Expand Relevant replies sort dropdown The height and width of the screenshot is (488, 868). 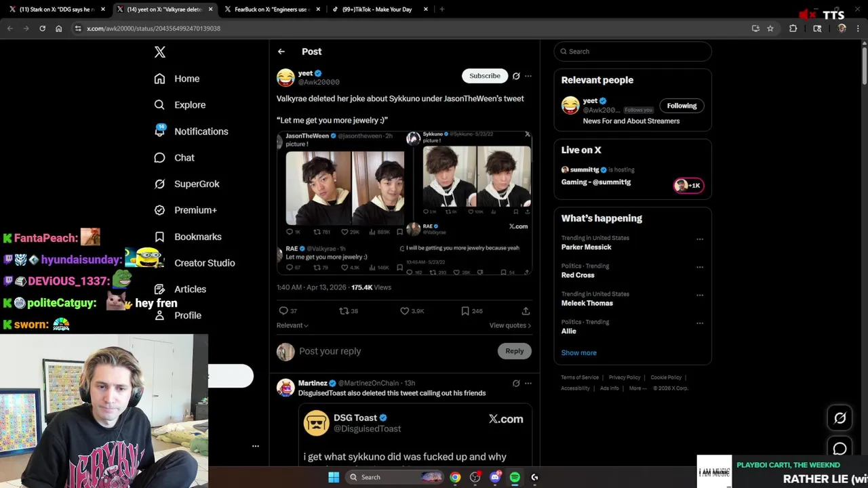click(x=292, y=325)
